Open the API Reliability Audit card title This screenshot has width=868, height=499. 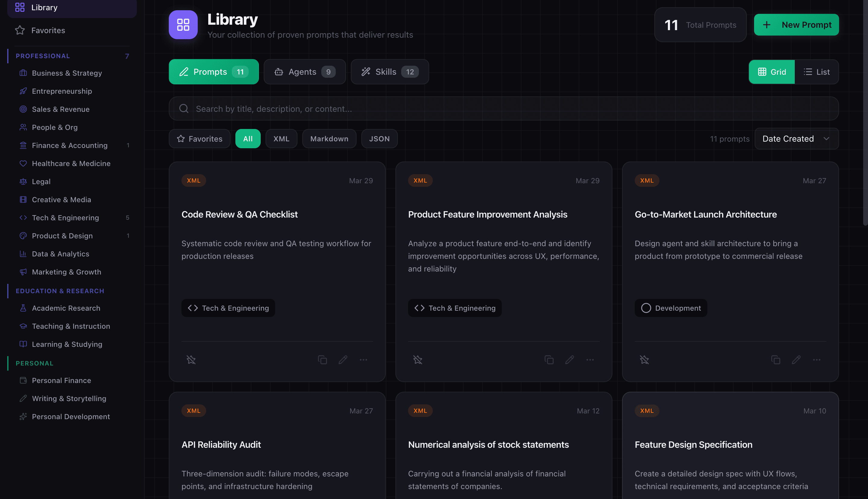[221, 444]
